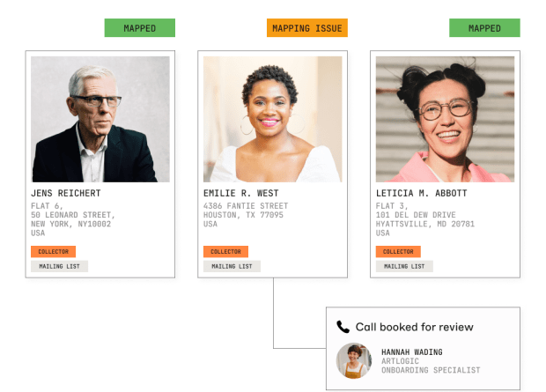Image resolution: width=546 pixels, height=392 pixels.
Task: Select the 4386 Fantie Street address text
Action: [246, 206]
